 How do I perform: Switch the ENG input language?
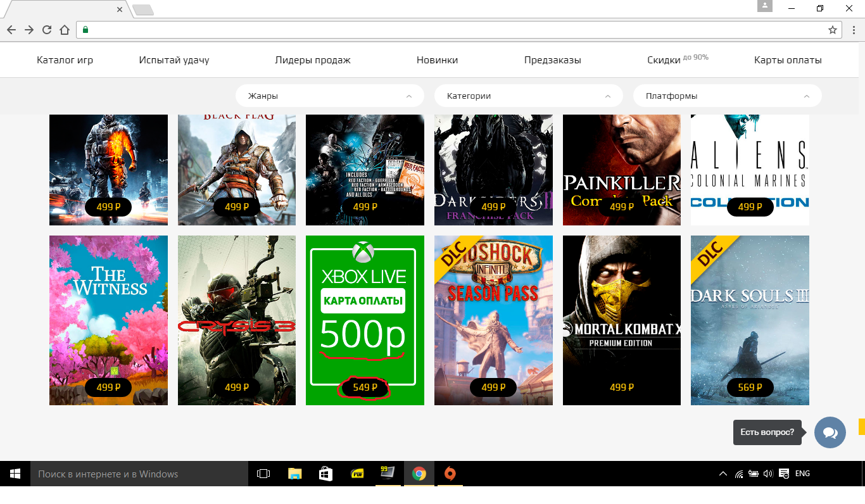point(802,474)
